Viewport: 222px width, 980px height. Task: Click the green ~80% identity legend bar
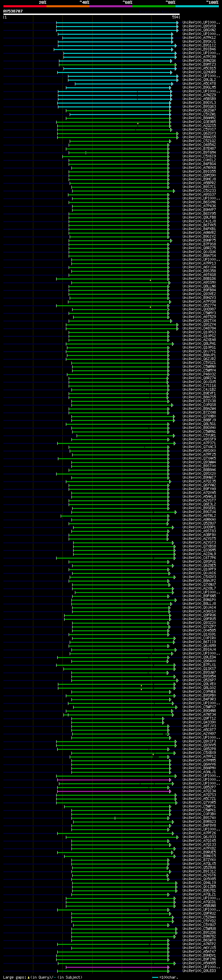point(154,6)
